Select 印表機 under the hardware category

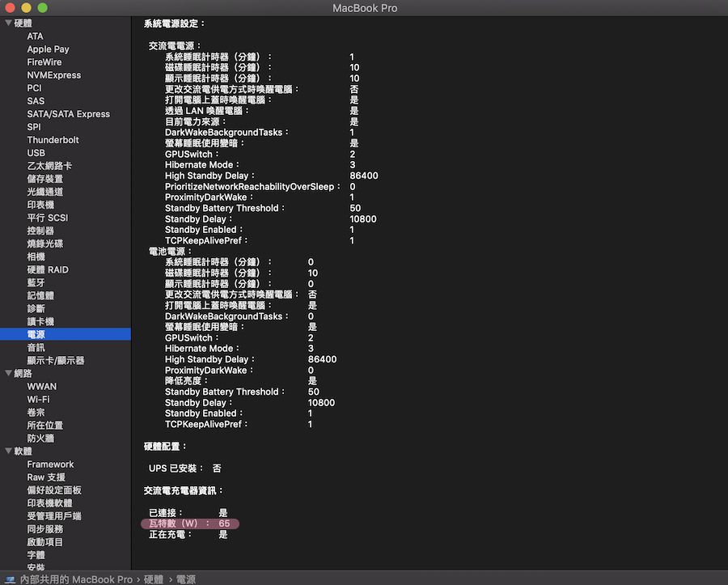40,206
